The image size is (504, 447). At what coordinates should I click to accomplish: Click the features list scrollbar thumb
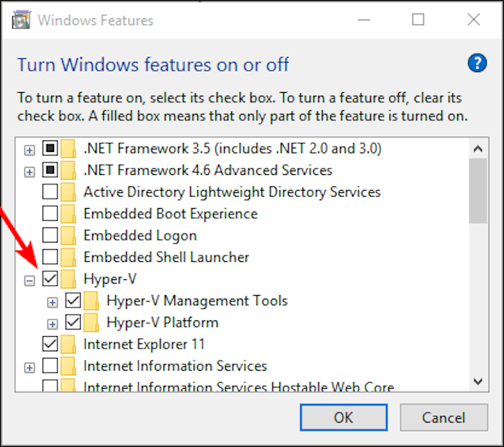point(478,191)
